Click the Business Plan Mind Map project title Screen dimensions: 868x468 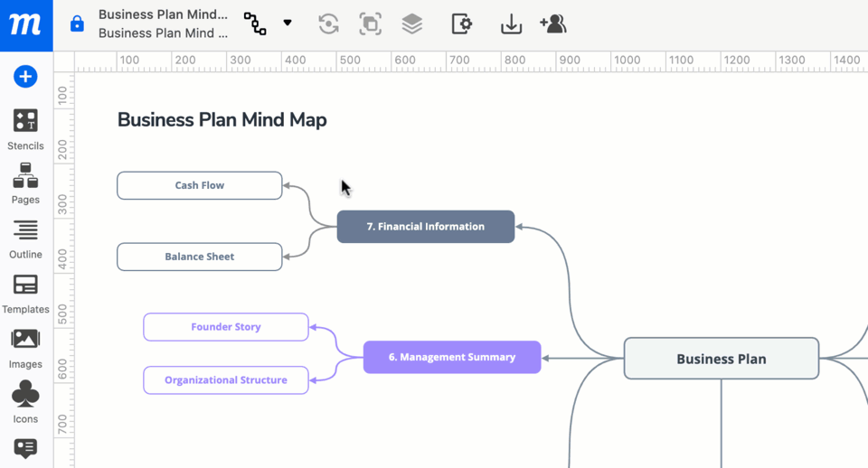click(163, 14)
